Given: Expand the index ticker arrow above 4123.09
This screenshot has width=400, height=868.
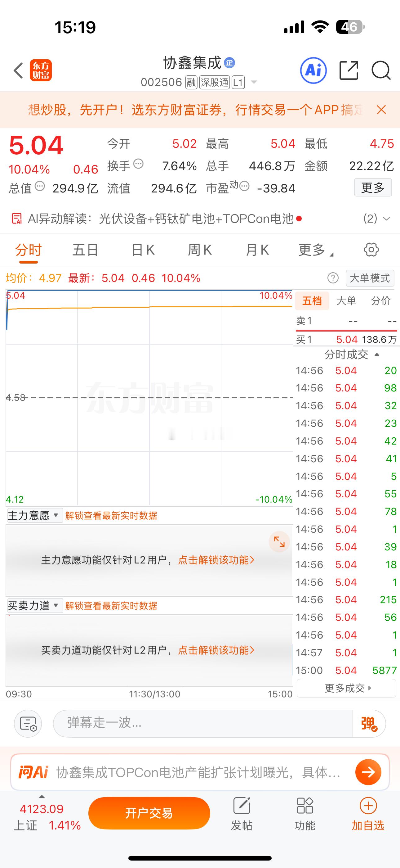Looking at the screenshot, I should pyautogui.click(x=42, y=797).
